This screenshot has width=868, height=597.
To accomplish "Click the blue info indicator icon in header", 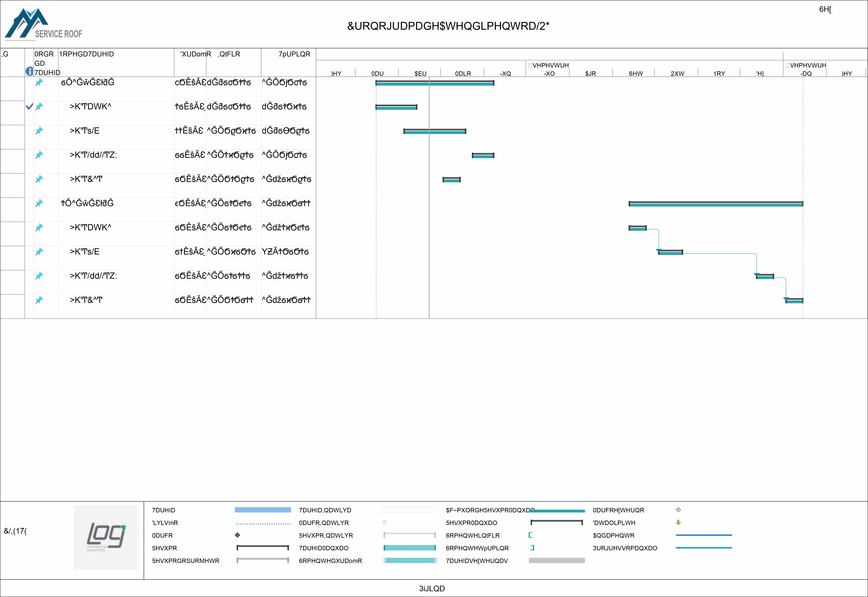I will point(29,71).
